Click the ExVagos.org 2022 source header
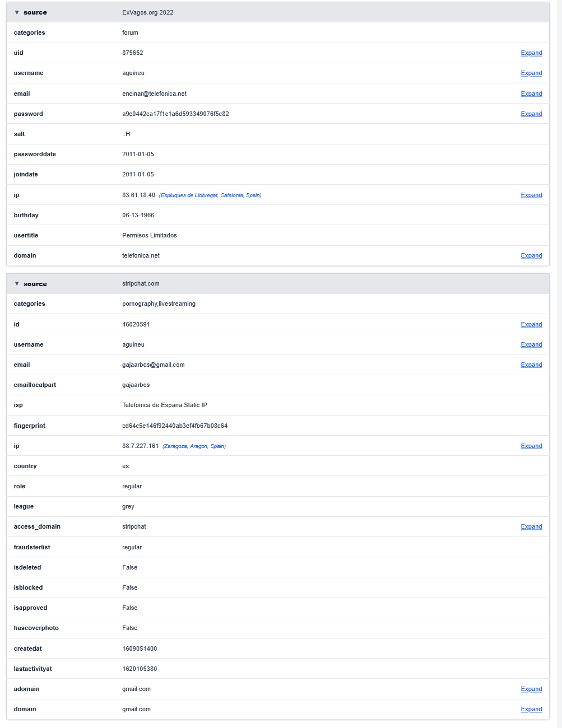Screen dimensions: 562x728 (x=147, y=12)
